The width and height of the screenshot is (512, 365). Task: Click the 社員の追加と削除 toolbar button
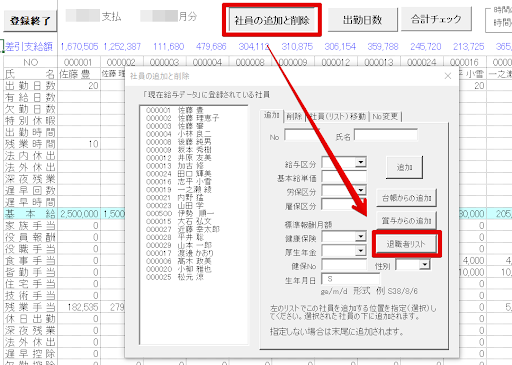[272, 20]
